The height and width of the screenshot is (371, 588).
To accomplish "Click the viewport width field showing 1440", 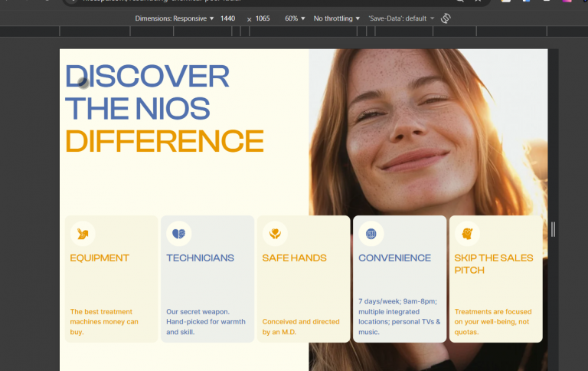I will [228, 18].
